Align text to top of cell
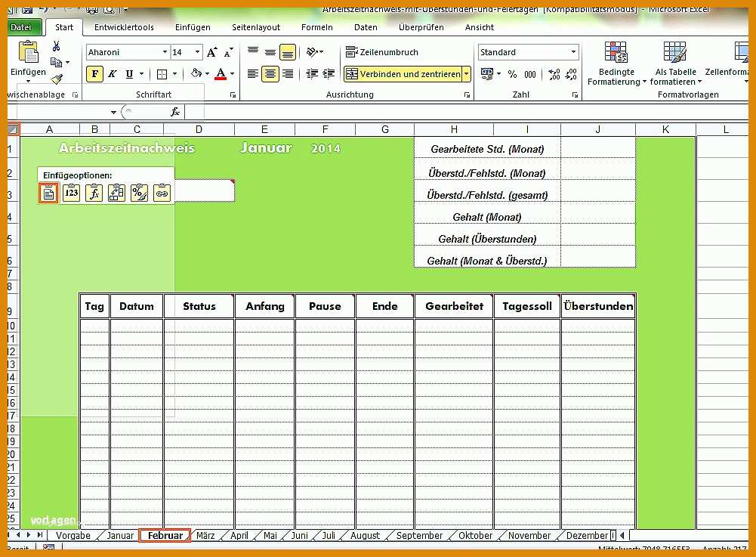 [x=253, y=51]
